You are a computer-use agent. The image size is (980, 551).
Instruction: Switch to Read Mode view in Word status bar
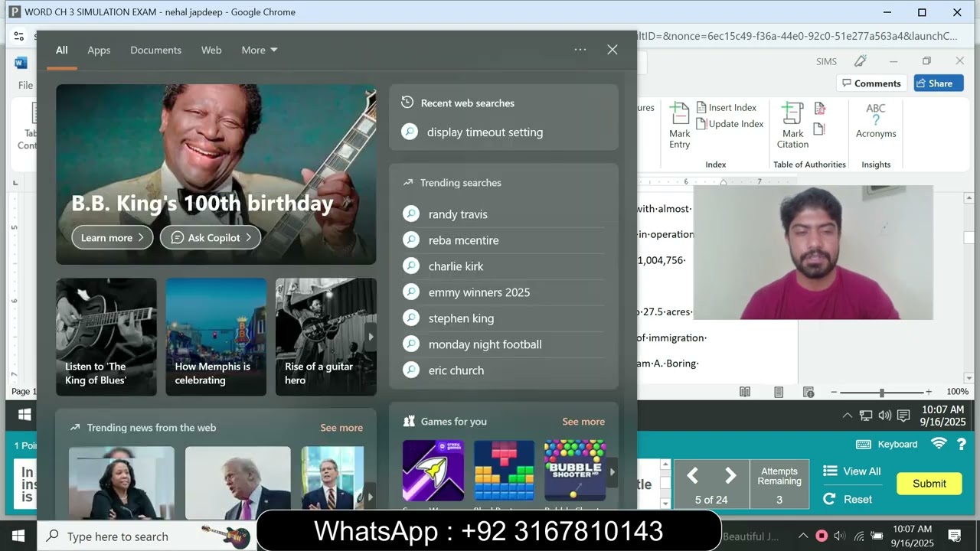click(x=745, y=392)
